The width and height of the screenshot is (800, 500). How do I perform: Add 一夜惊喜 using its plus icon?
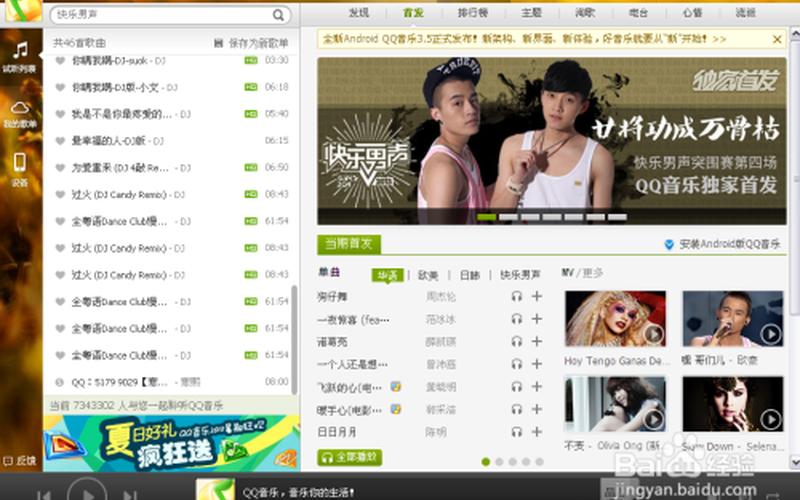click(537, 318)
